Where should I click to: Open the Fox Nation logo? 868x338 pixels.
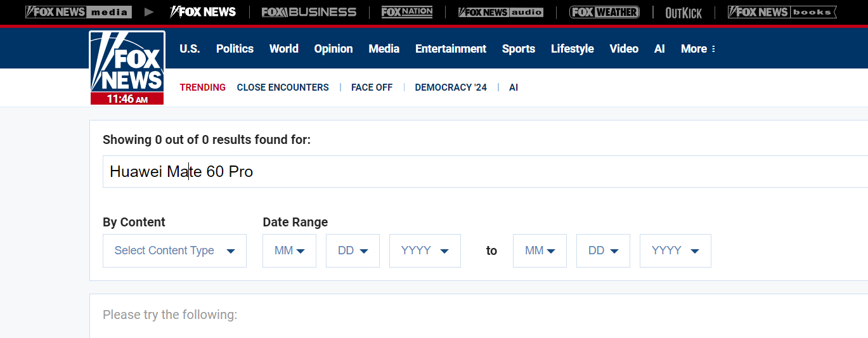click(x=407, y=12)
